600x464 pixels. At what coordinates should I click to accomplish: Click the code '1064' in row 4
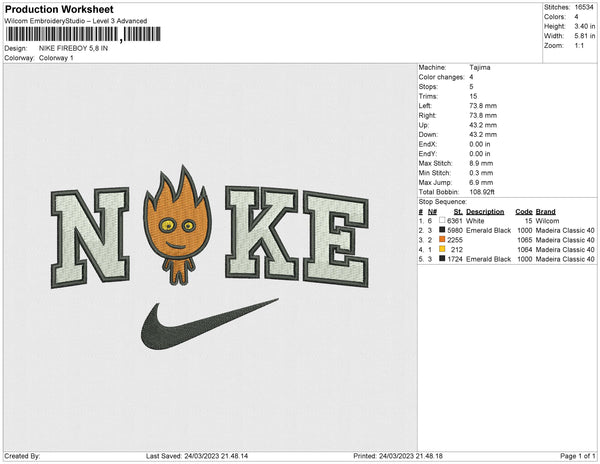tap(525, 249)
